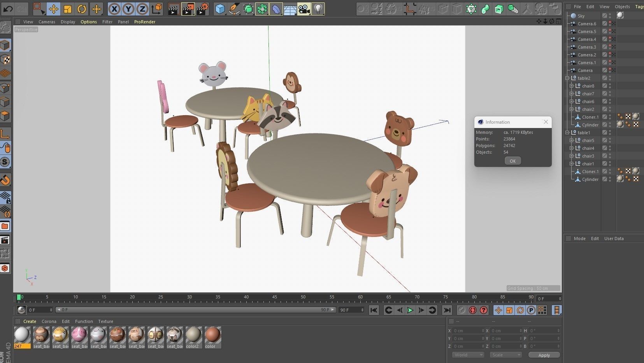Open the Bend deformer icon
This screenshot has width=644, height=363.
tap(276, 9)
